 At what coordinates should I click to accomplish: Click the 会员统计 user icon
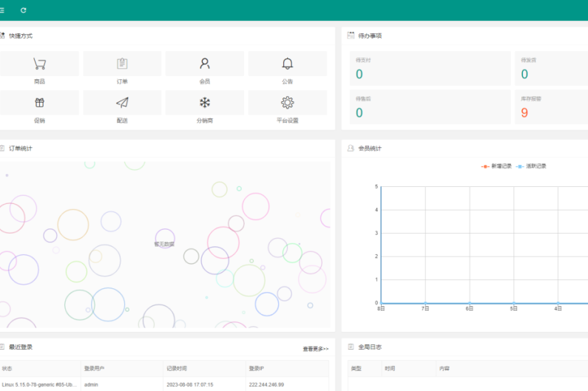[351, 148]
